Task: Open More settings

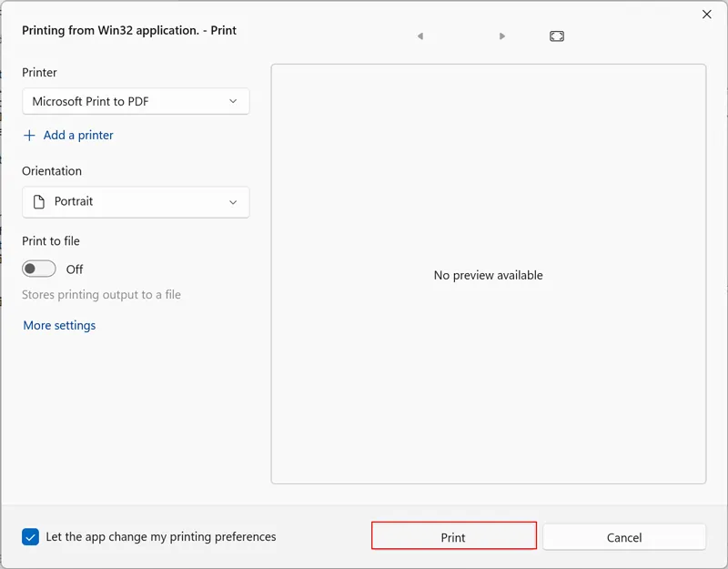Action: [59, 326]
